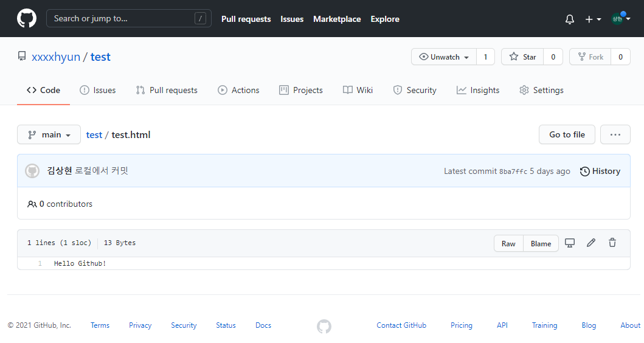Image resolution: width=644 pixels, height=343 pixels.
Task: Switch to the Insights tab
Action: 478,90
